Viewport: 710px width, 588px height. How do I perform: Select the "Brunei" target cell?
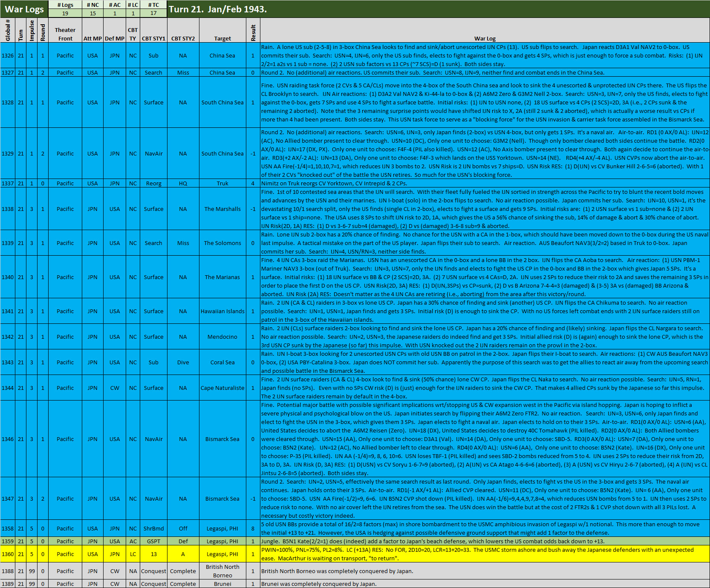pos(222,584)
